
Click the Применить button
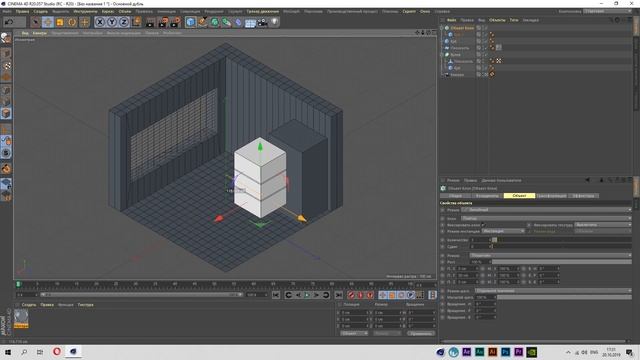[x=421, y=333]
